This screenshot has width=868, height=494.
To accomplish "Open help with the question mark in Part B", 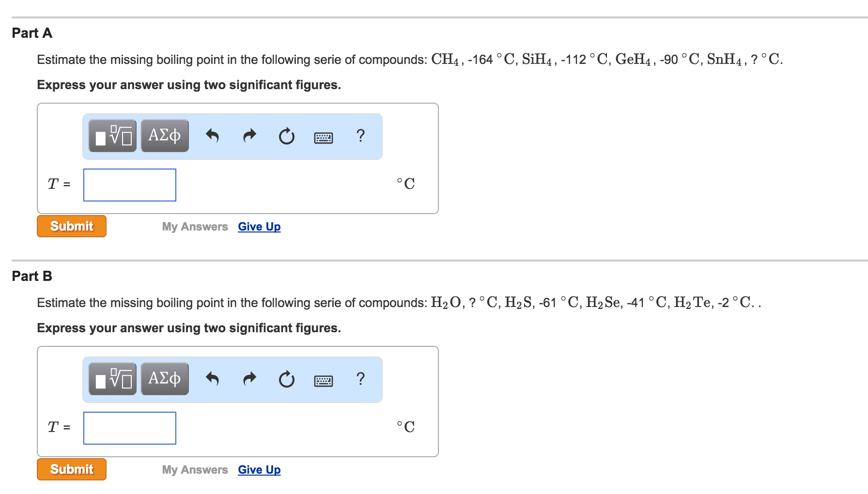I will (360, 380).
